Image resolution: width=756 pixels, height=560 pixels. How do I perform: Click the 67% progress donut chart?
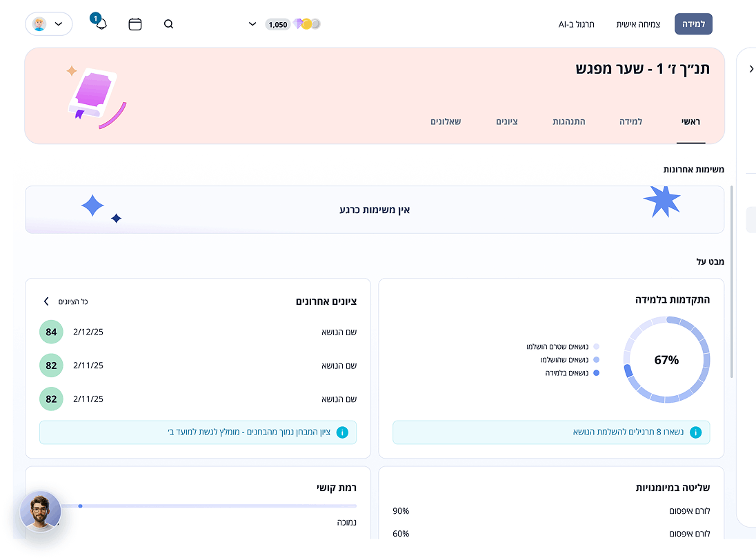tap(666, 359)
